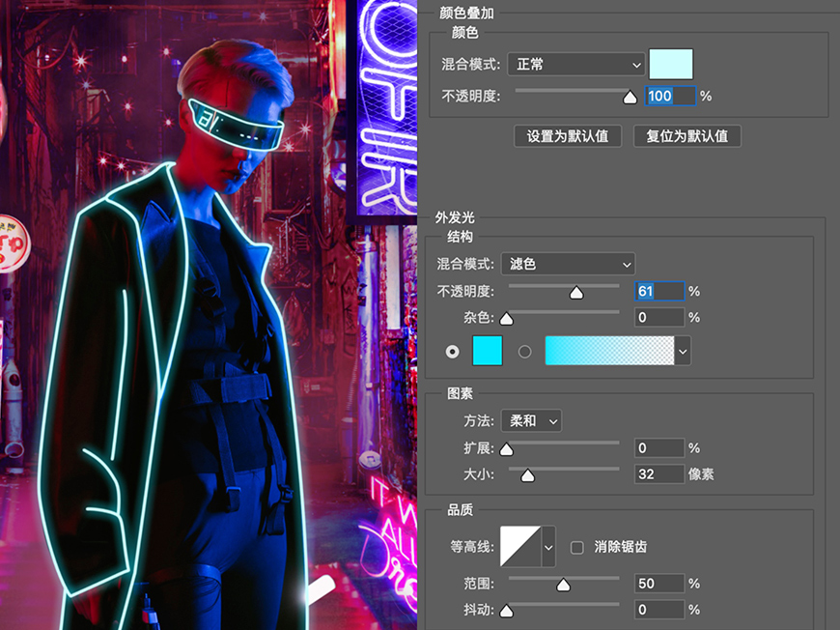Open the gradient picker dropdown arrow

(x=683, y=351)
